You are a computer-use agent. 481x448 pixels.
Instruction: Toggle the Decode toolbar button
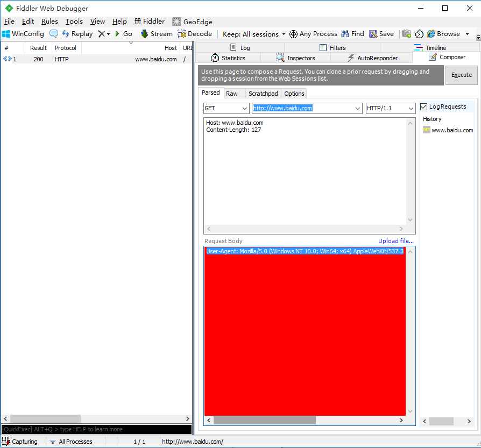(x=195, y=34)
